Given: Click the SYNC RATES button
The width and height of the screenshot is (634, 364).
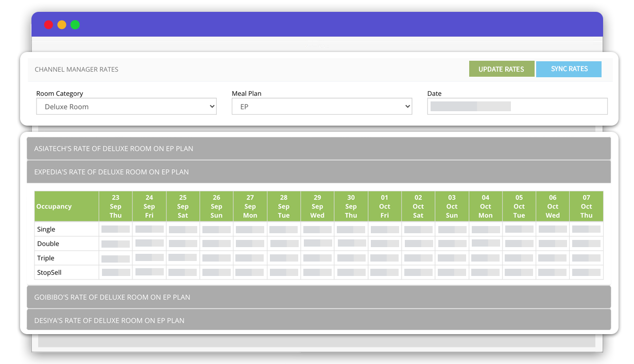Looking at the screenshot, I should pyautogui.click(x=569, y=69).
